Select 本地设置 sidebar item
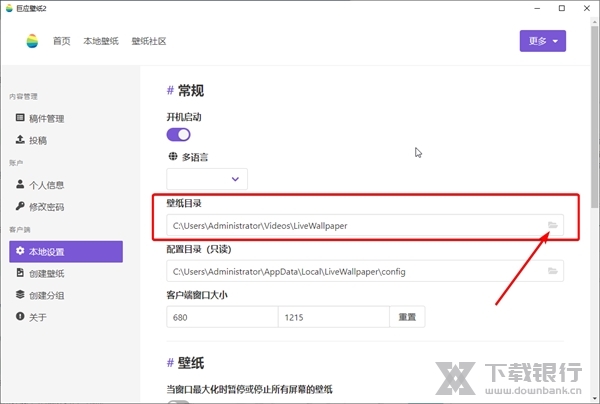The image size is (600, 404). coord(66,251)
